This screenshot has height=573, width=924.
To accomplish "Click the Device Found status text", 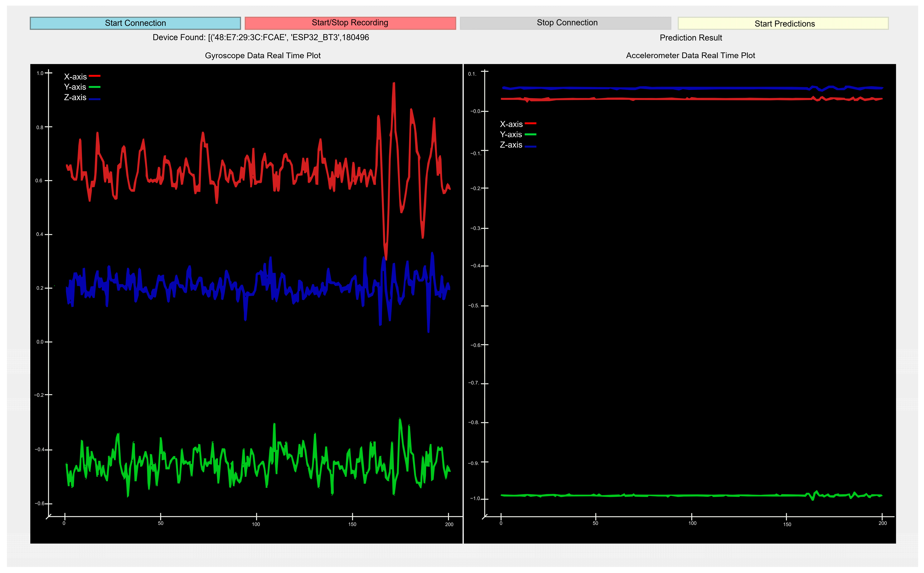I will click(x=261, y=37).
